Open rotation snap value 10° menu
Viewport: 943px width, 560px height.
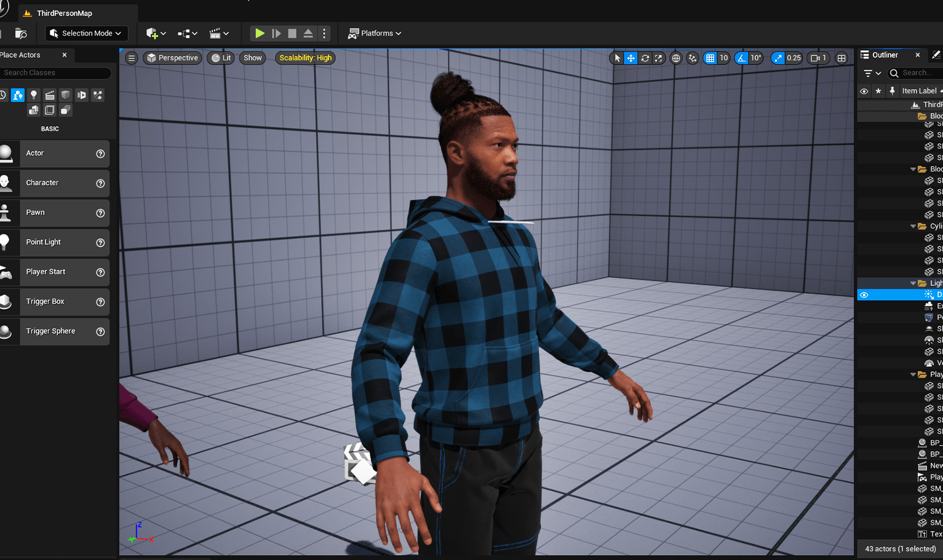pyautogui.click(x=756, y=58)
